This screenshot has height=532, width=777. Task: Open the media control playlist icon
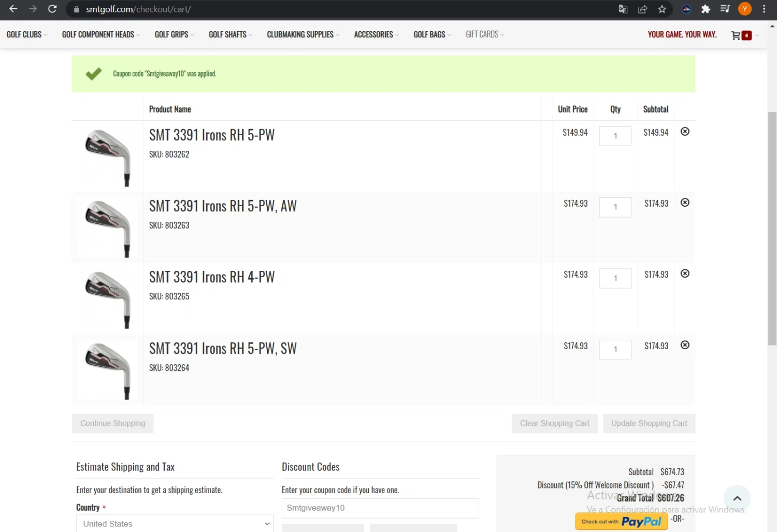click(x=725, y=9)
